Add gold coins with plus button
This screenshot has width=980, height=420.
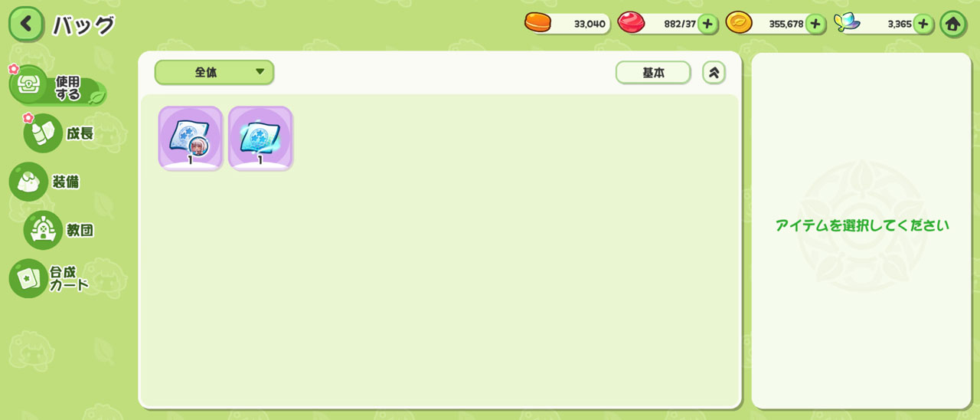point(815,24)
